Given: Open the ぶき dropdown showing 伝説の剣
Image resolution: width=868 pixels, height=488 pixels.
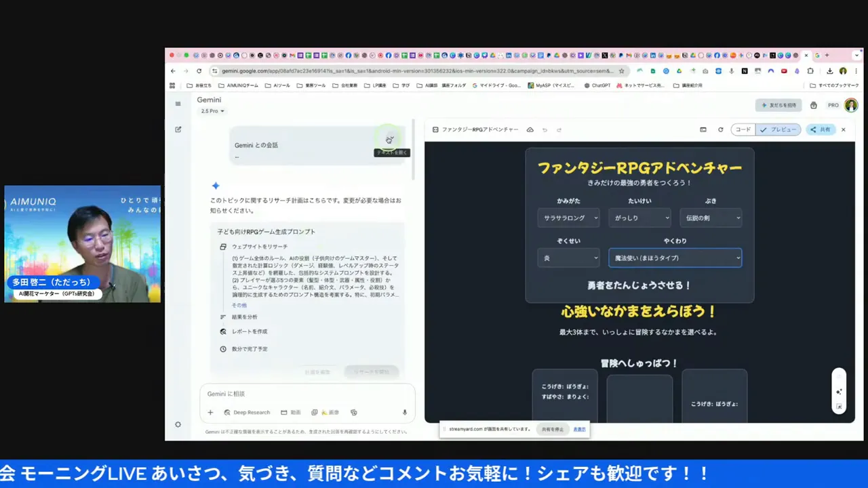Looking at the screenshot, I should coord(711,218).
